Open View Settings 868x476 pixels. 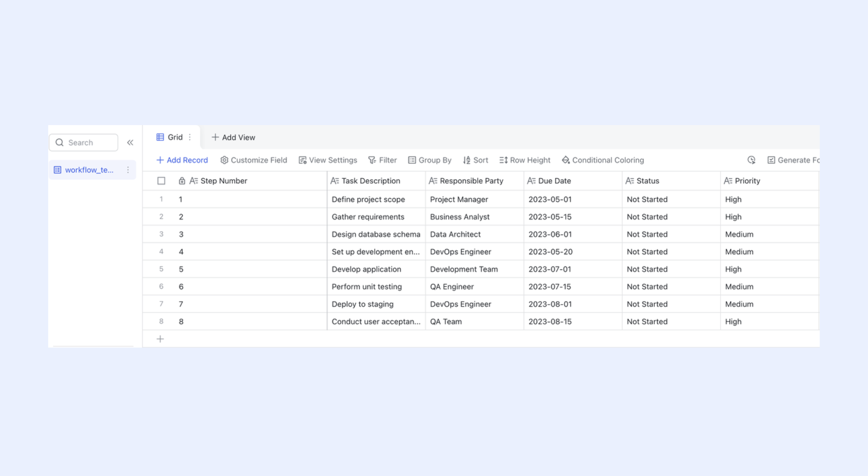click(328, 160)
